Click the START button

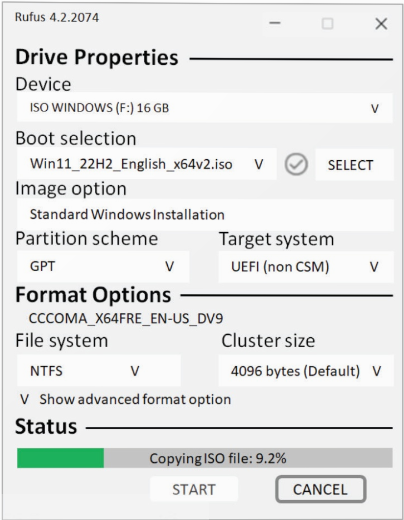(x=194, y=489)
